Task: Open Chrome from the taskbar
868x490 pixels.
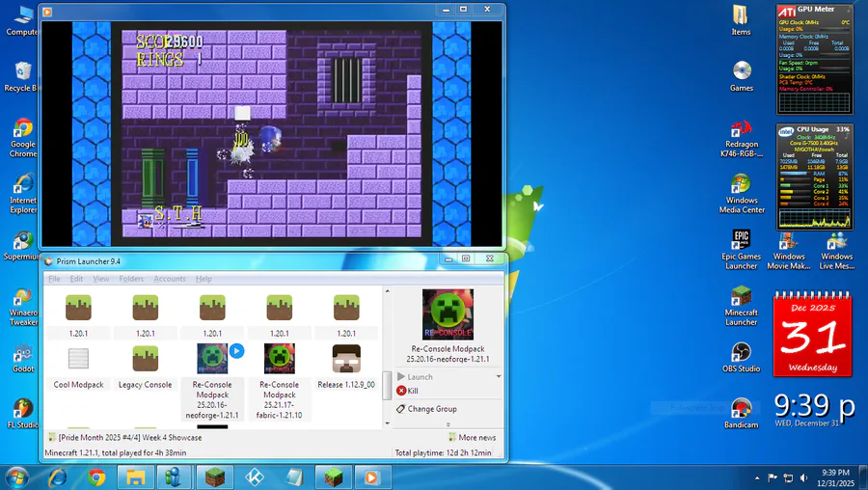Action: coord(96,477)
